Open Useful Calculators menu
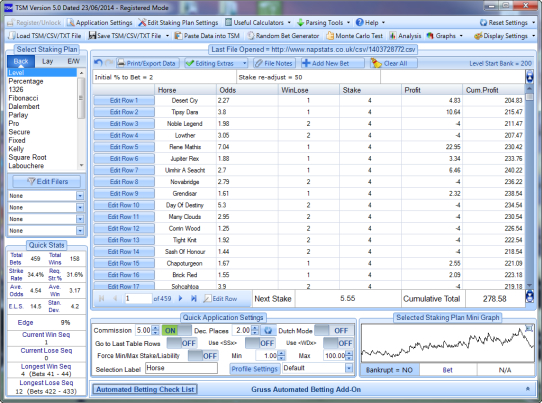 click(258, 22)
